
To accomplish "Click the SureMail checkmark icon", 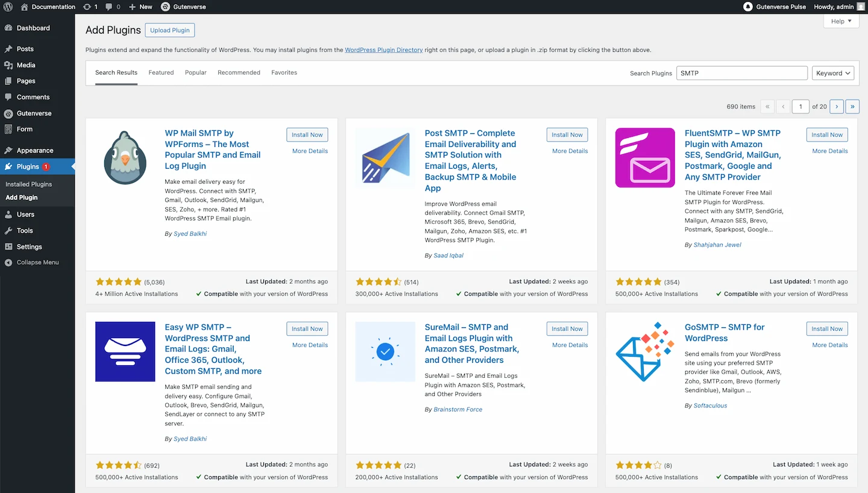I will pos(385,351).
